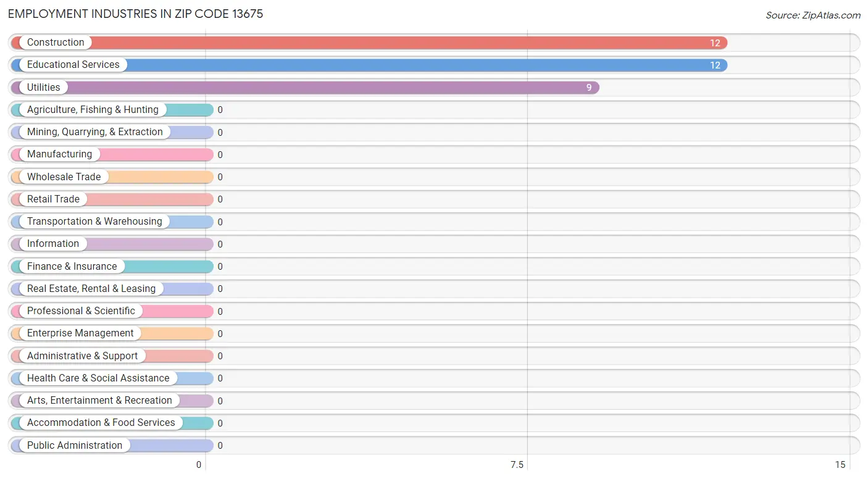Select Finance & Insurance label

72,267
